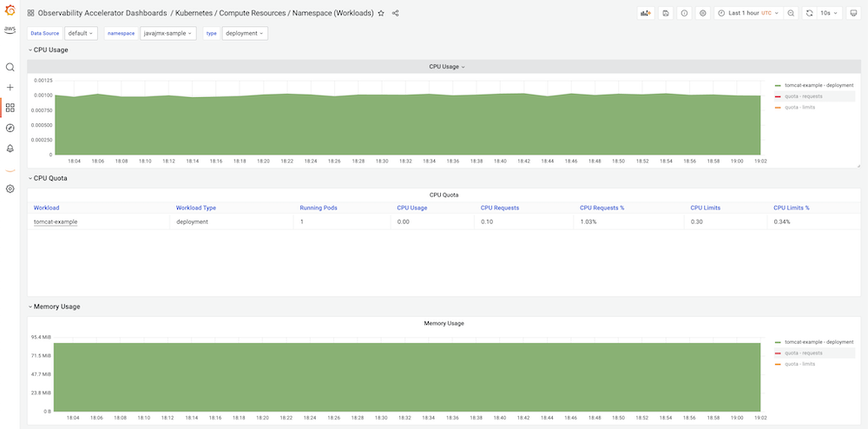Open the search magnifier in sidebar
The image size is (868, 429).
10,67
